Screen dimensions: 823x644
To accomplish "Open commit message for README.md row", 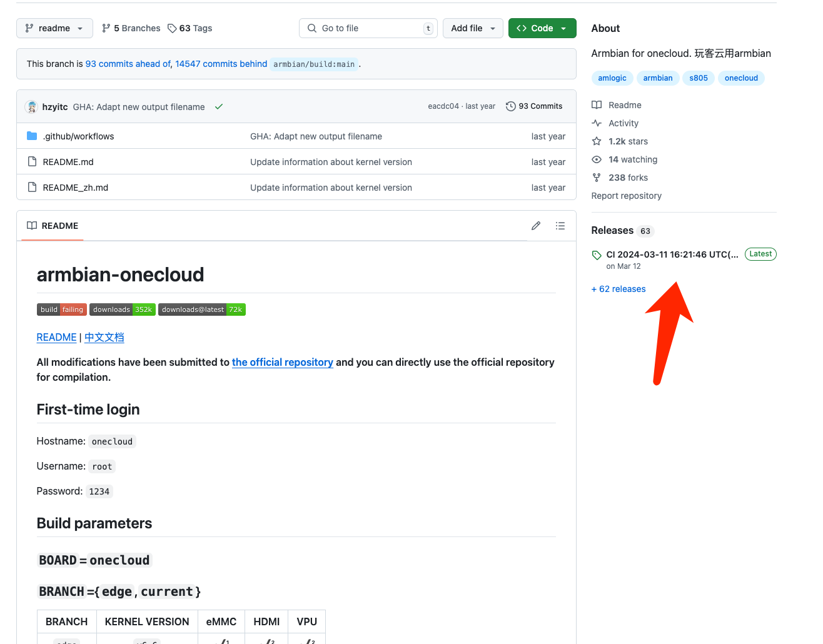I will point(331,162).
